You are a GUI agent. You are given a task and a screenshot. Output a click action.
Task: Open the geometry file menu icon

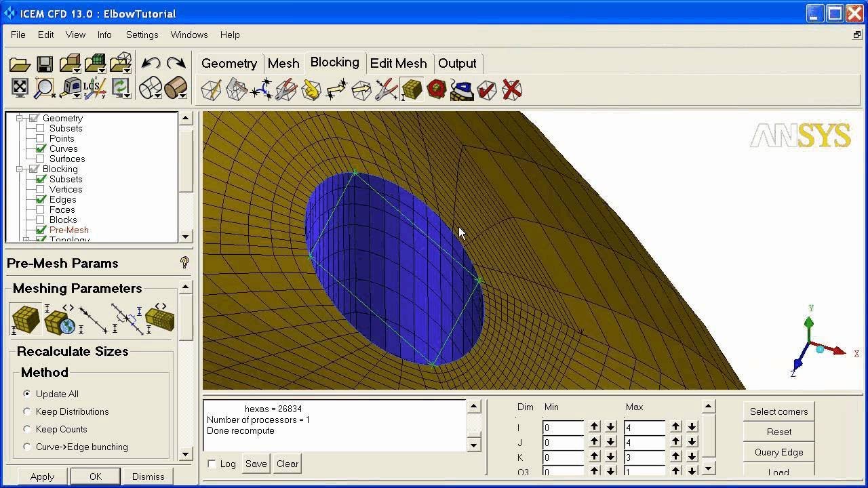click(x=70, y=64)
